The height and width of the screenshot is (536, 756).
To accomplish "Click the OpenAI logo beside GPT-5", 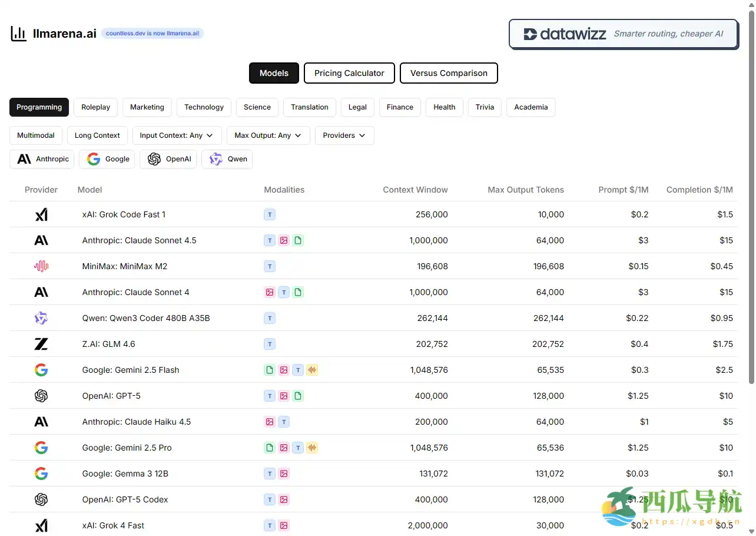I will pyautogui.click(x=41, y=396).
